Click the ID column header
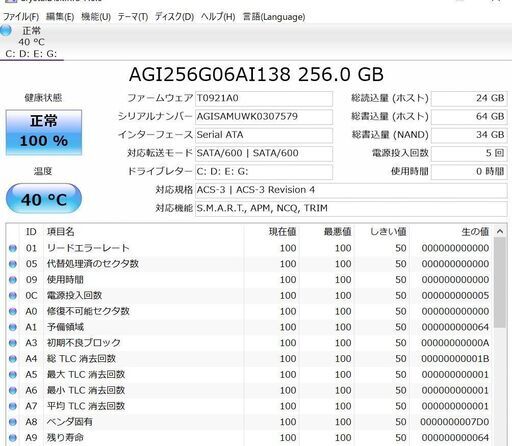This screenshot has width=512, height=446. (x=31, y=232)
